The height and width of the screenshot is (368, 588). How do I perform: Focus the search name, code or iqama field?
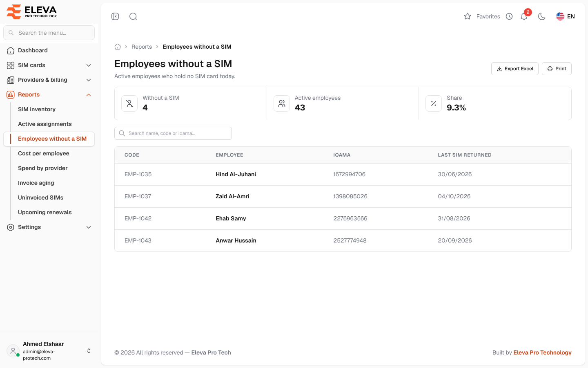click(x=173, y=133)
